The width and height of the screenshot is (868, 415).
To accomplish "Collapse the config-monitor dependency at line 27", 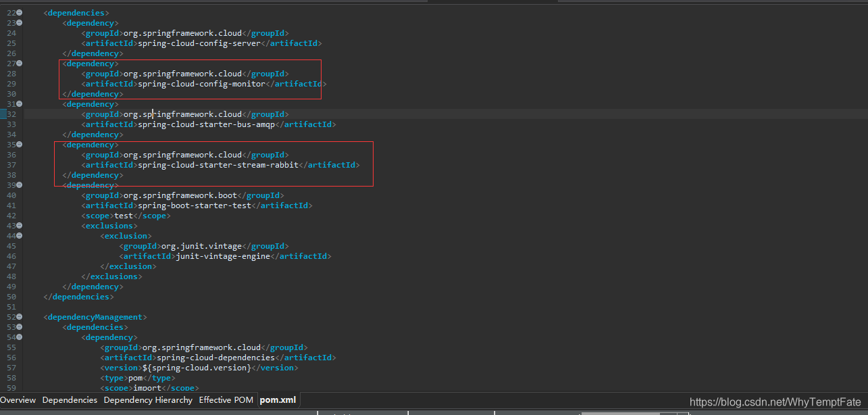I will [19, 64].
